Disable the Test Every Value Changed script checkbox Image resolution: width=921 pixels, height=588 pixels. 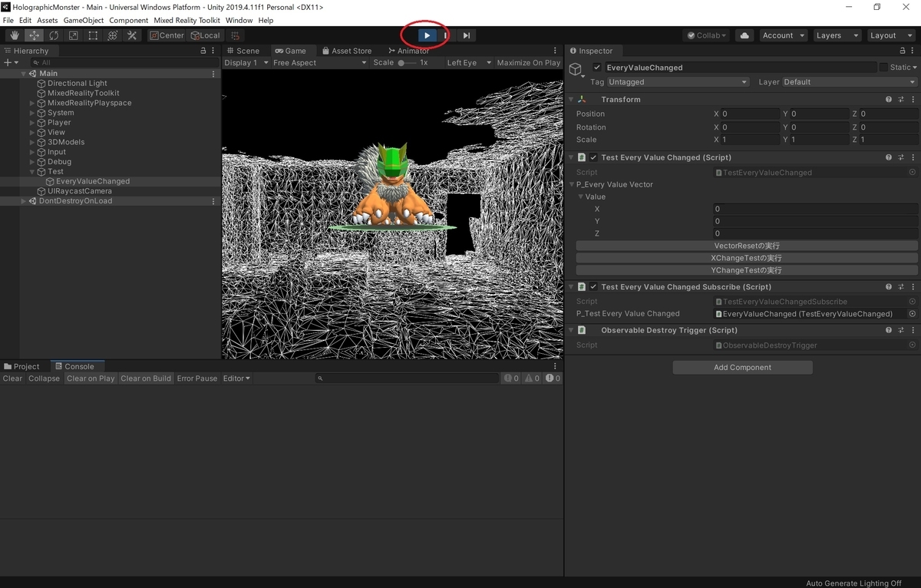593,157
